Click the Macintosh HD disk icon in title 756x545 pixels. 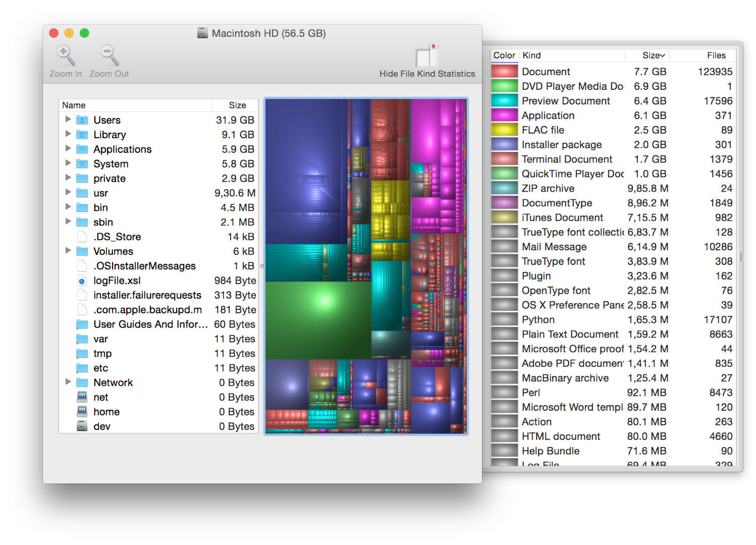(202, 33)
